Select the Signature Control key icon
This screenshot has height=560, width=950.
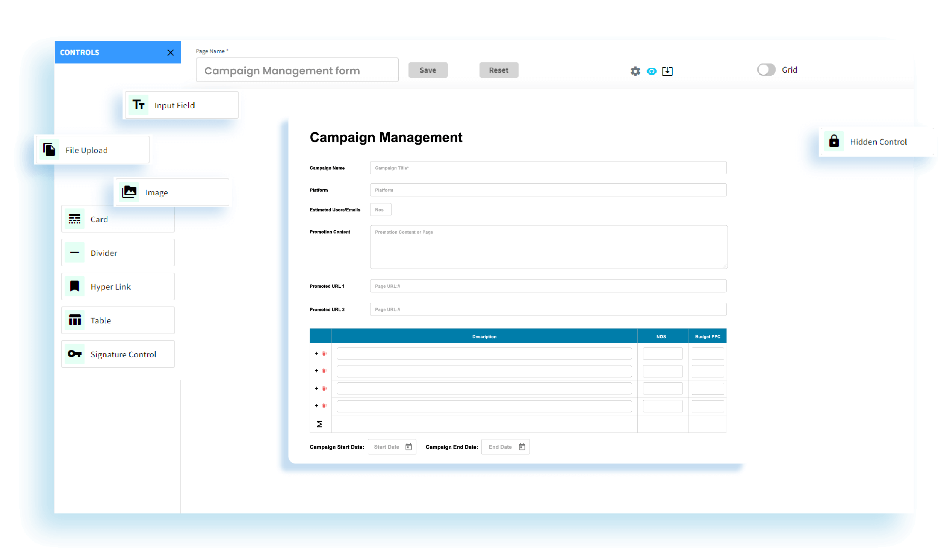click(75, 354)
